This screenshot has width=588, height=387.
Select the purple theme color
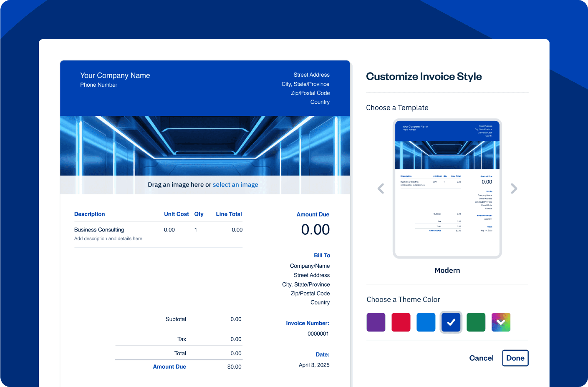click(x=376, y=322)
